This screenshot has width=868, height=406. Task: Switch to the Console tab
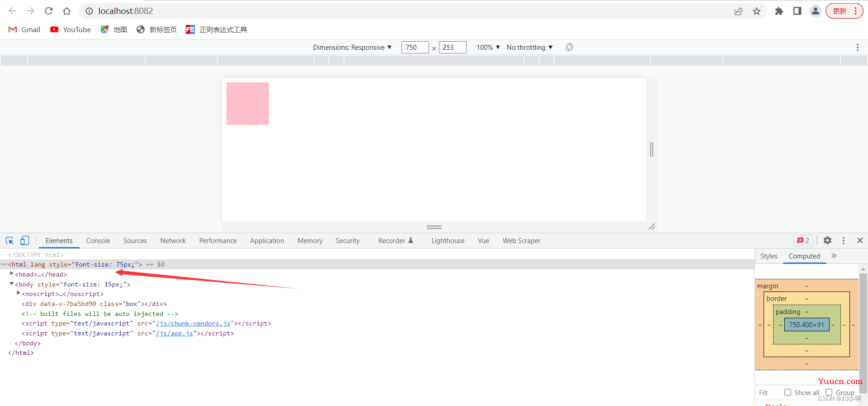pyautogui.click(x=98, y=241)
